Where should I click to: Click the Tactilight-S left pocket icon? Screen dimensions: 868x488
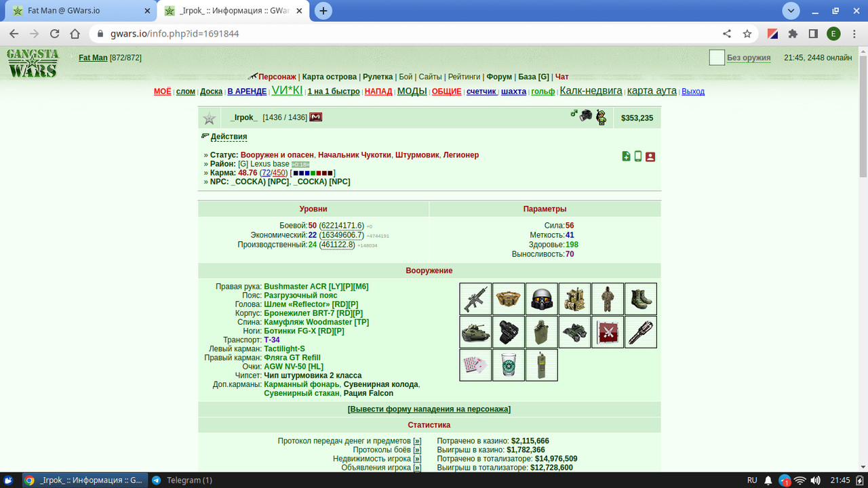coord(509,332)
